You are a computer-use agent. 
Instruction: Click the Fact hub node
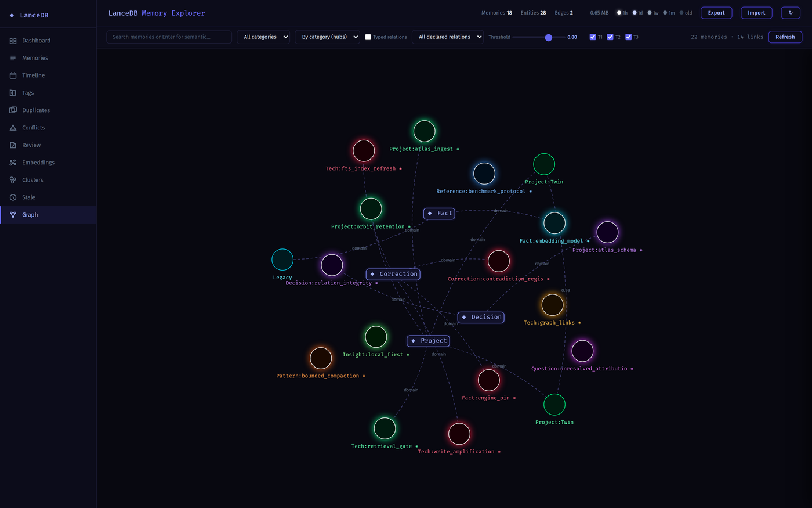439,214
